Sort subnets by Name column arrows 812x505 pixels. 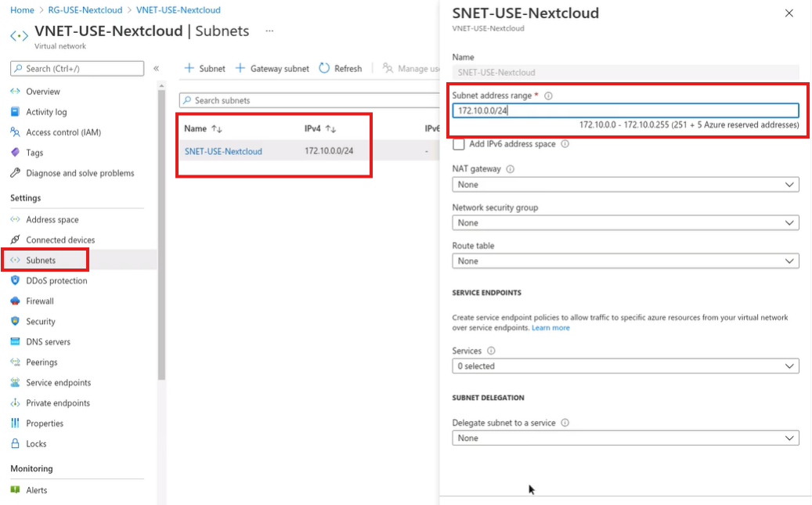pos(217,128)
